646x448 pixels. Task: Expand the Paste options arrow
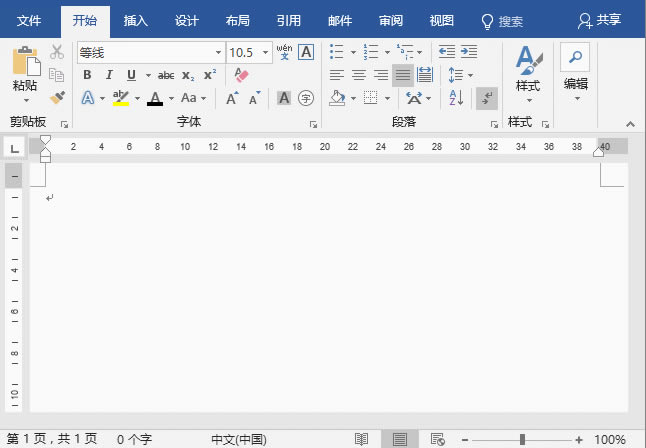(x=26, y=100)
